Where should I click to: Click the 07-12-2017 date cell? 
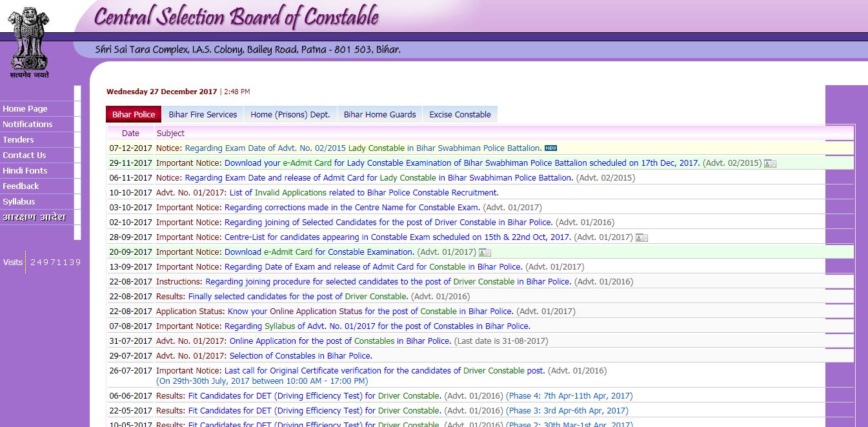[x=131, y=148]
